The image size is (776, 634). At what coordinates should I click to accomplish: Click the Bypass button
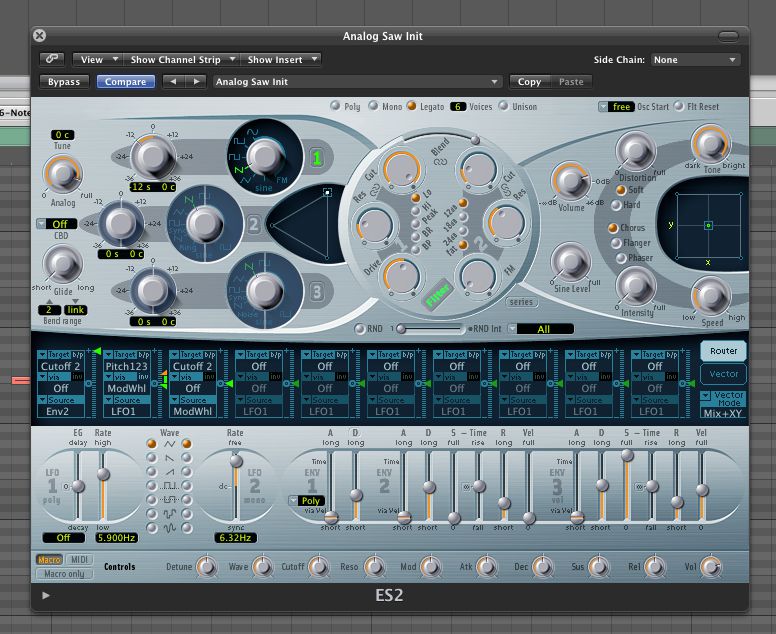tap(64, 82)
